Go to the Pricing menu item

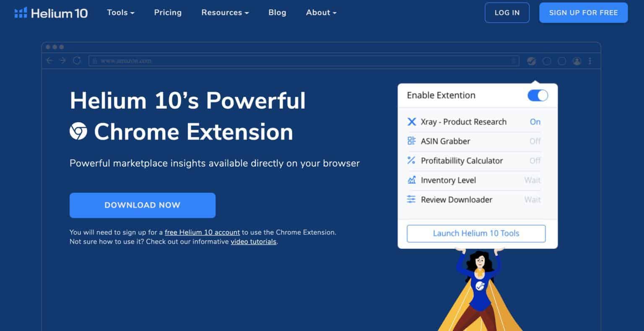pos(168,13)
